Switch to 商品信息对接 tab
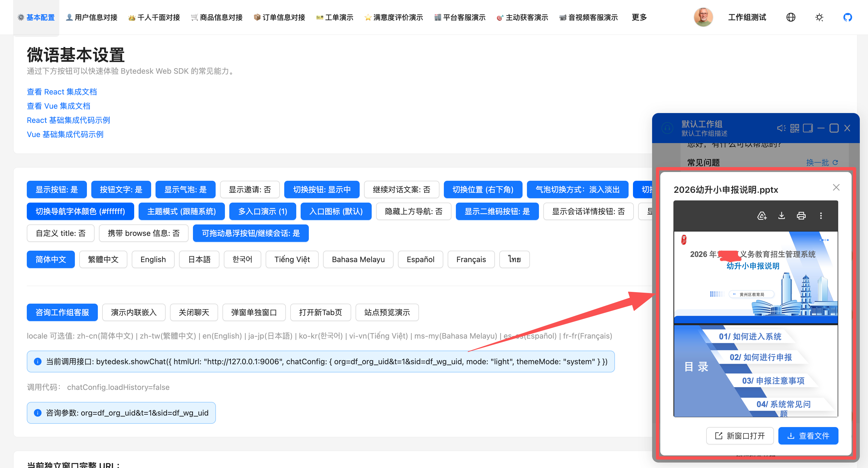This screenshot has height=468, width=868. pyautogui.click(x=217, y=17)
